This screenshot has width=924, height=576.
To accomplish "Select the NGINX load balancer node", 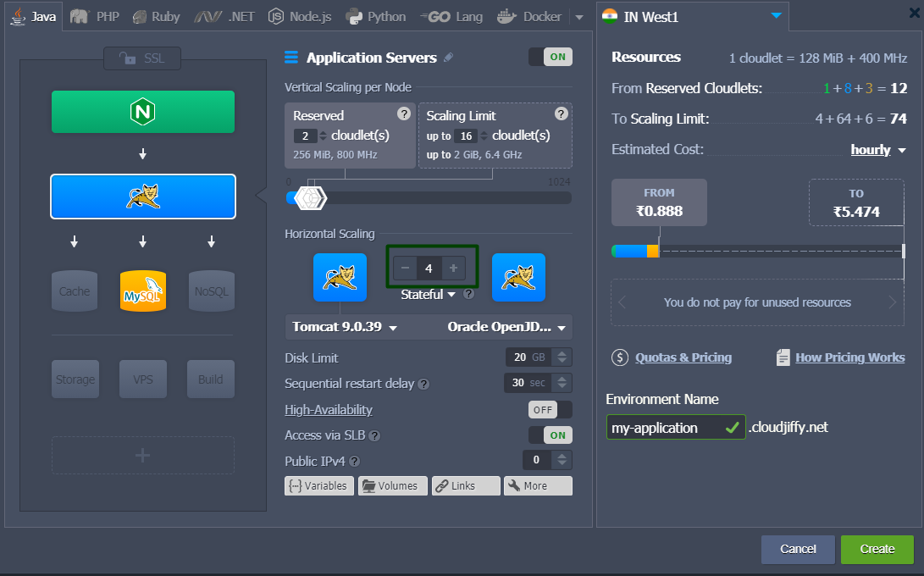I will 143,112.
